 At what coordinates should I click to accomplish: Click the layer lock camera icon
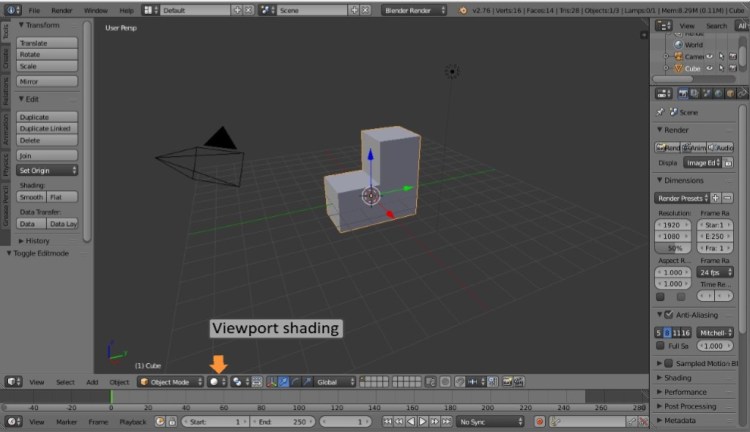[430, 382]
